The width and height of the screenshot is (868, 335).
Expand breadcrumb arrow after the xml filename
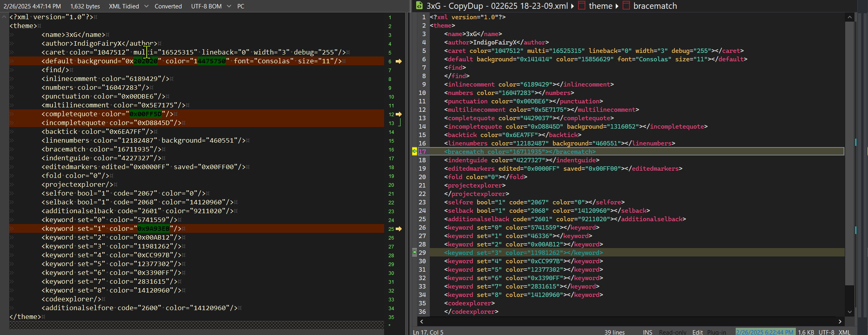[572, 6]
